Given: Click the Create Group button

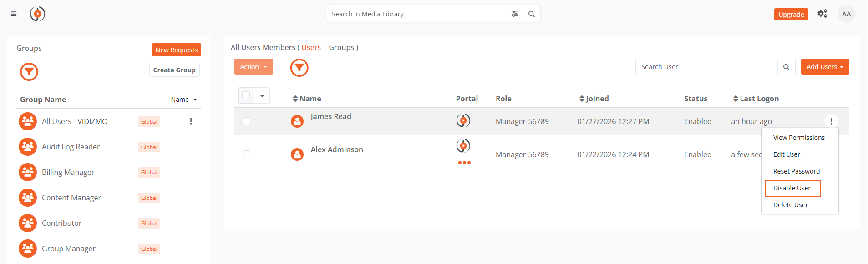Looking at the screenshot, I should tap(174, 70).
